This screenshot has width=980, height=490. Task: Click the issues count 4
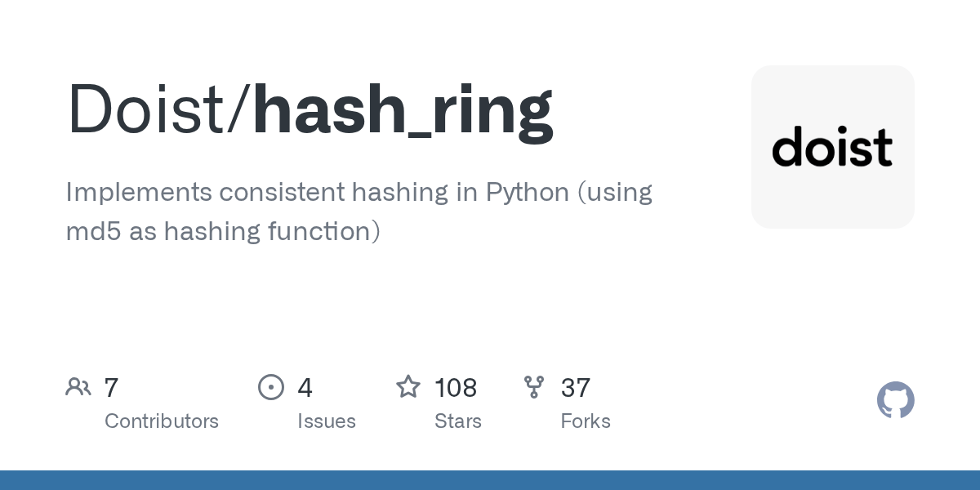click(x=305, y=388)
